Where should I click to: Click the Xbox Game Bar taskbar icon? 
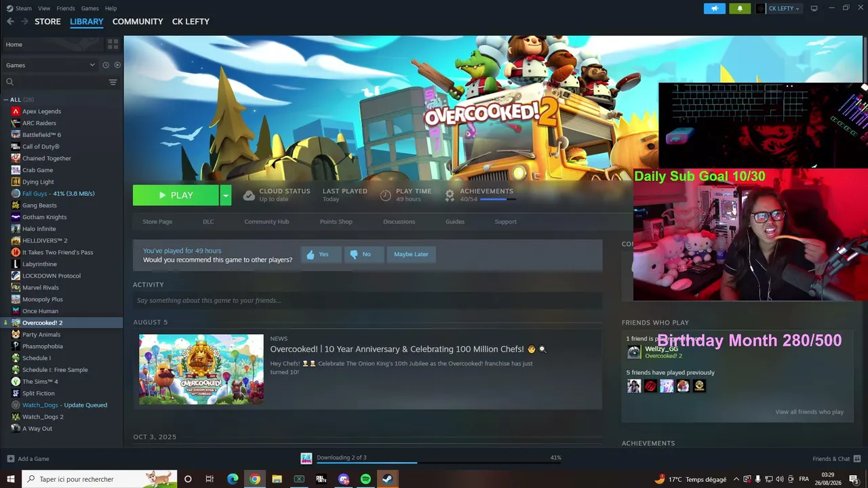pyautogui.click(x=299, y=479)
